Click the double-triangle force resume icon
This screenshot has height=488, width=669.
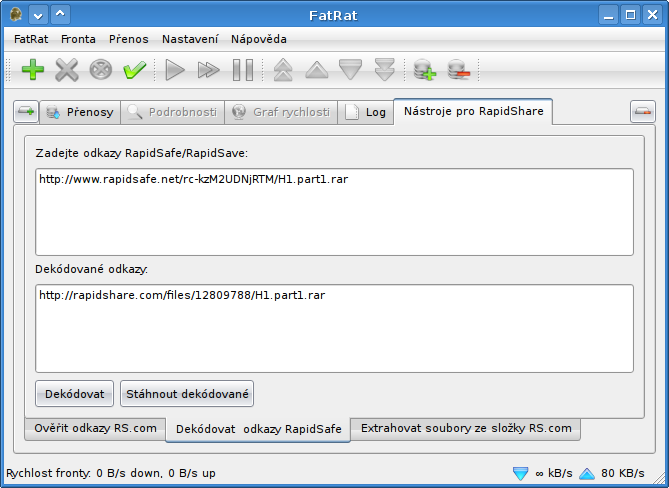(x=209, y=70)
